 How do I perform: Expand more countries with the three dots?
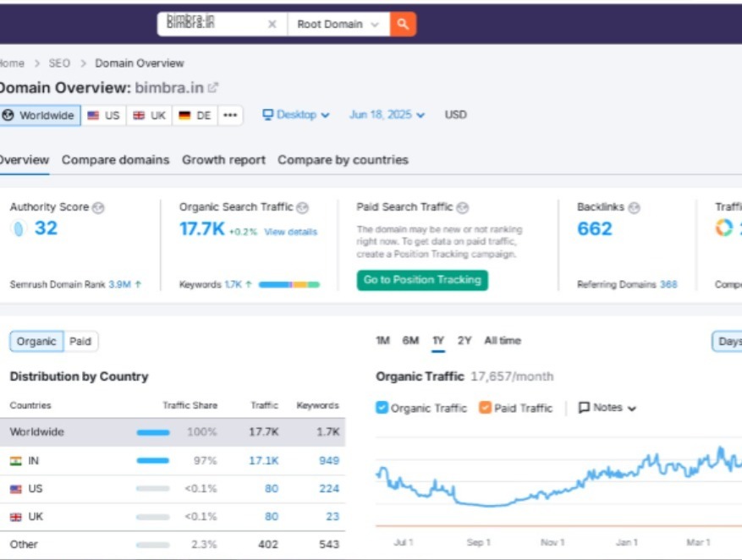pyautogui.click(x=230, y=115)
